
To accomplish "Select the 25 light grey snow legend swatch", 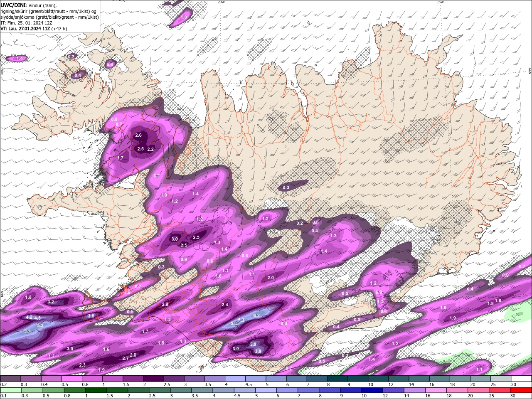I will pyautogui.click(x=501, y=379).
